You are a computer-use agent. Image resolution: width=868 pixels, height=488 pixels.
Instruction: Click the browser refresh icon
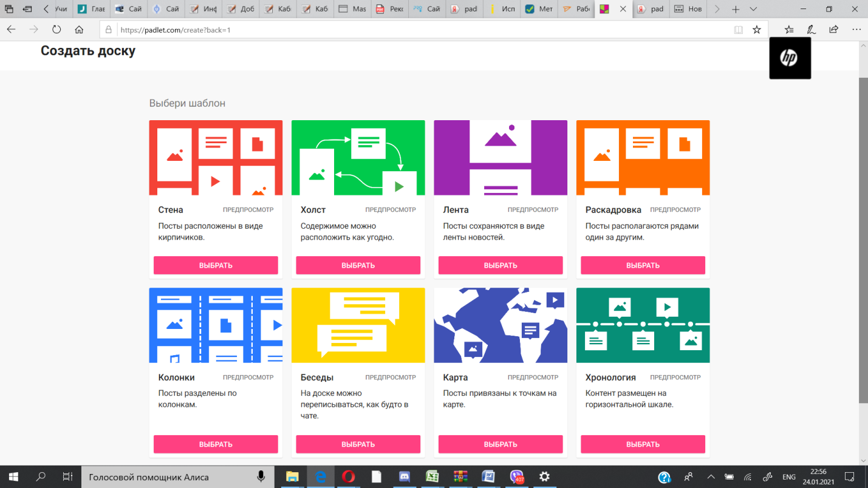pyautogui.click(x=56, y=29)
